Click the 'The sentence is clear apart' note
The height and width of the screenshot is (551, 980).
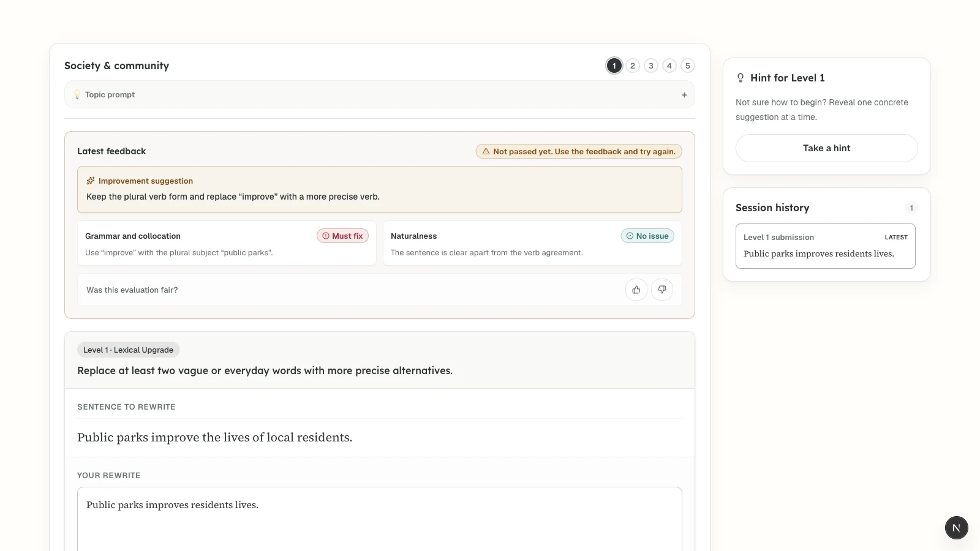pos(487,252)
